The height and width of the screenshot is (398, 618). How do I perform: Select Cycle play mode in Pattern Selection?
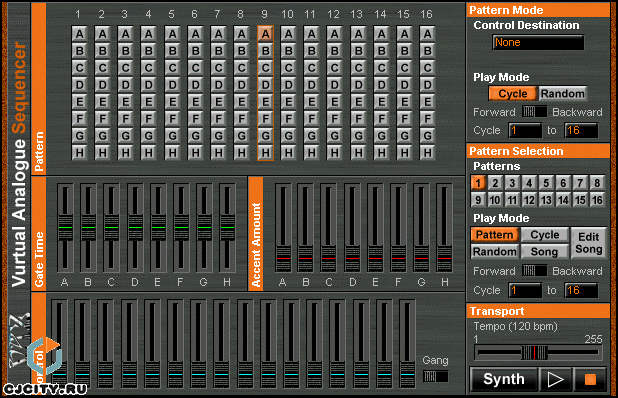(x=545, y=235)
